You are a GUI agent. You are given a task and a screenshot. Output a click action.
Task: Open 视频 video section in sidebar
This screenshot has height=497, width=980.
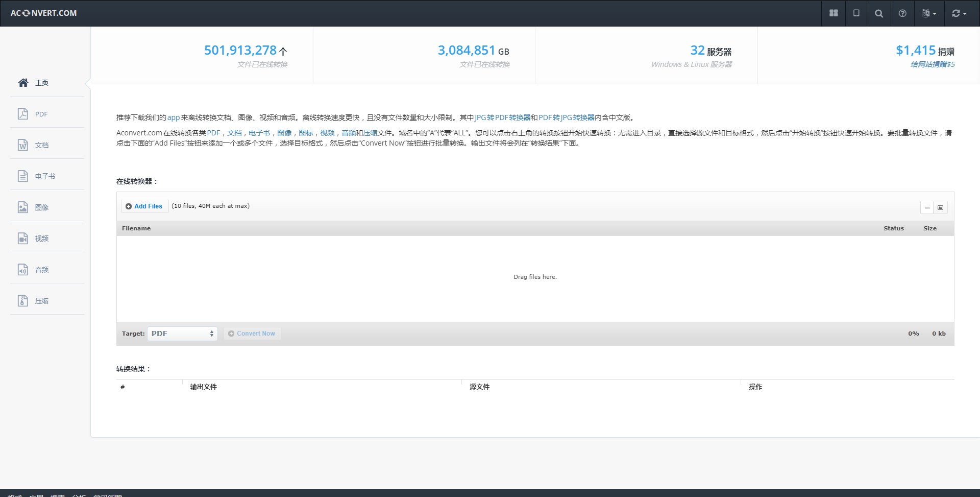pos(41,239)
